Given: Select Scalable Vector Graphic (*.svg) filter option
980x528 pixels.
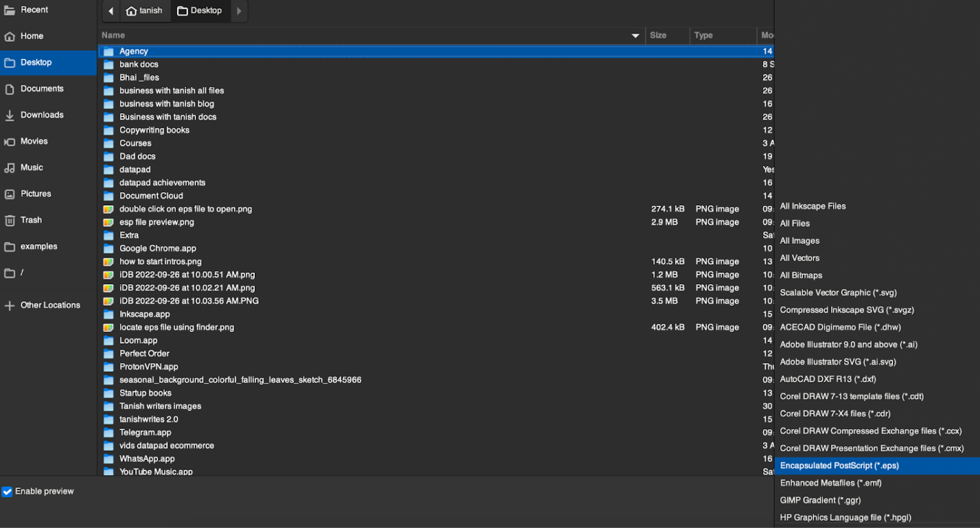Looking at the screenshot, I should 838,293.
